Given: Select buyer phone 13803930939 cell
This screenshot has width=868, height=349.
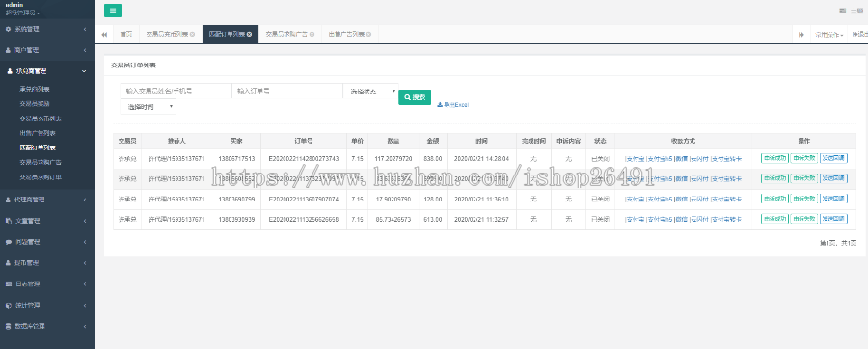Looking at the screenshot, I should (236, 220).
